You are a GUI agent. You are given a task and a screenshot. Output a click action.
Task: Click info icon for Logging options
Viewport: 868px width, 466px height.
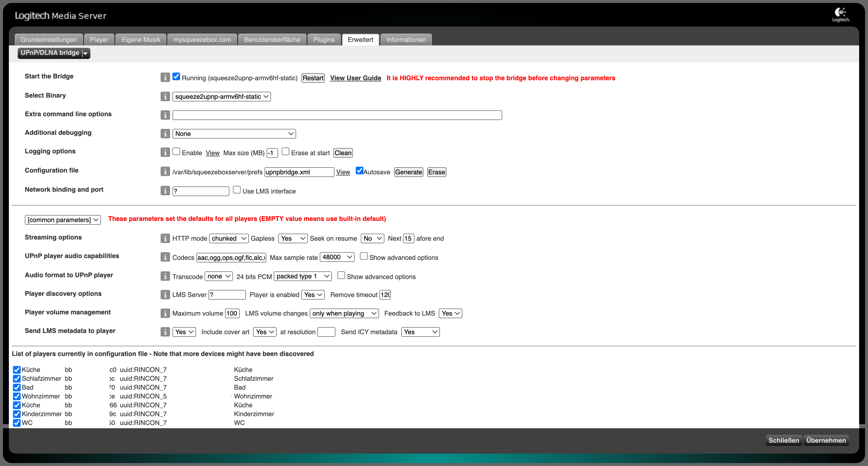tap(165, 152)
